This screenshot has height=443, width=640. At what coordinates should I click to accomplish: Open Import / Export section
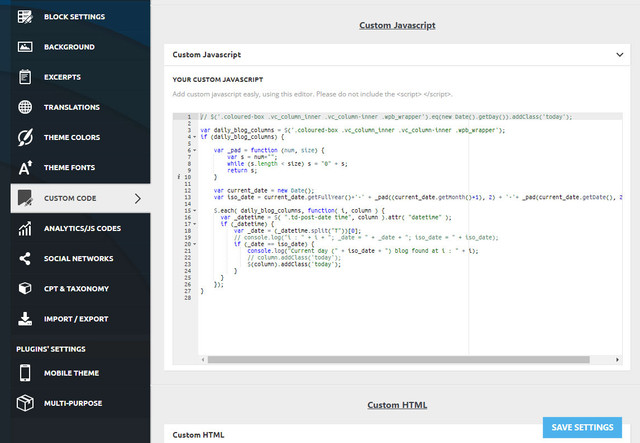tap(80, 318)
